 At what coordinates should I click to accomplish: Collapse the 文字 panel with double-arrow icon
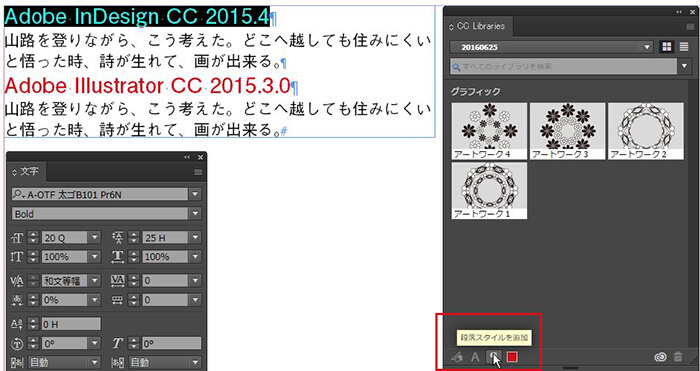click(x=187, y=157)
